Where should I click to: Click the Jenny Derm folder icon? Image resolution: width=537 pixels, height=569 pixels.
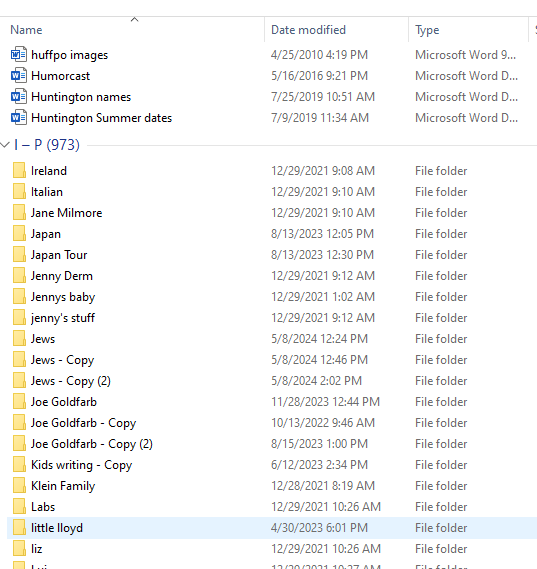(19, 276)
